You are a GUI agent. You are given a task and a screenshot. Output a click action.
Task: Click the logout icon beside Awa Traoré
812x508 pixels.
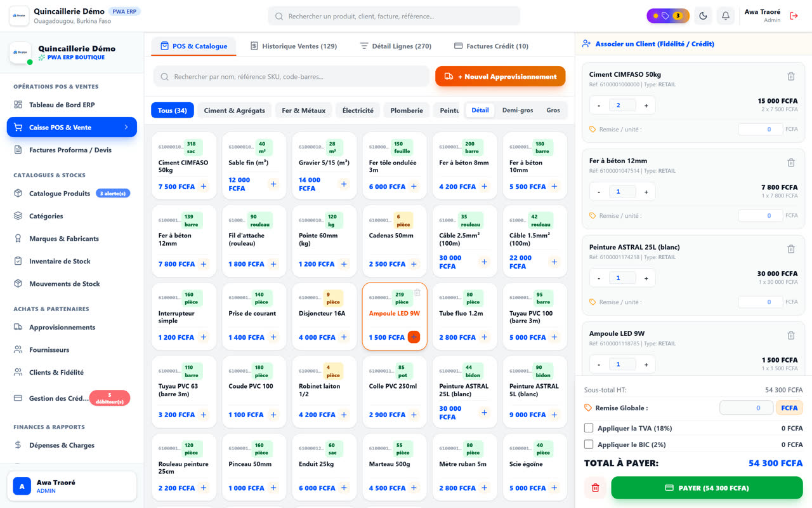794,16
